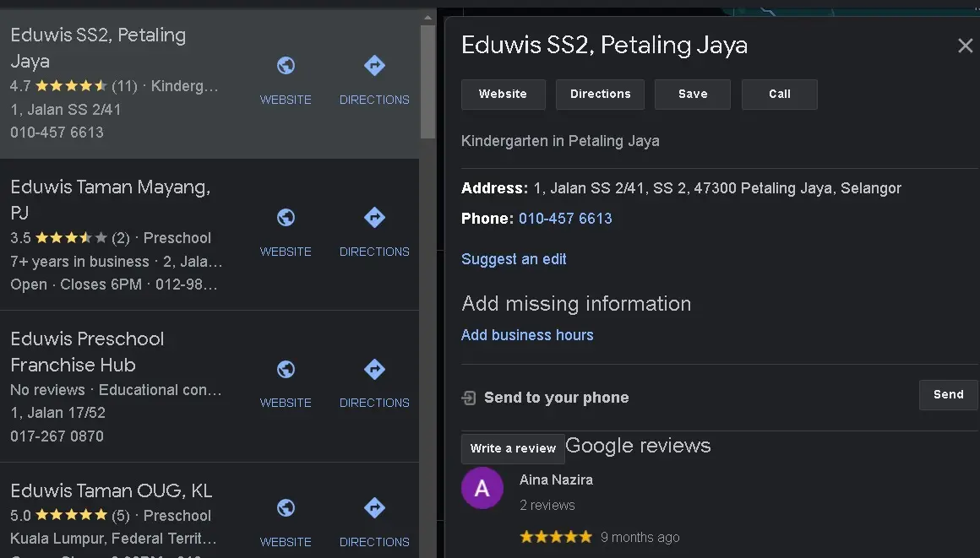
Task: Select the Eduwis Taman OUG, KL listing title
Action: tap(112, 491)
